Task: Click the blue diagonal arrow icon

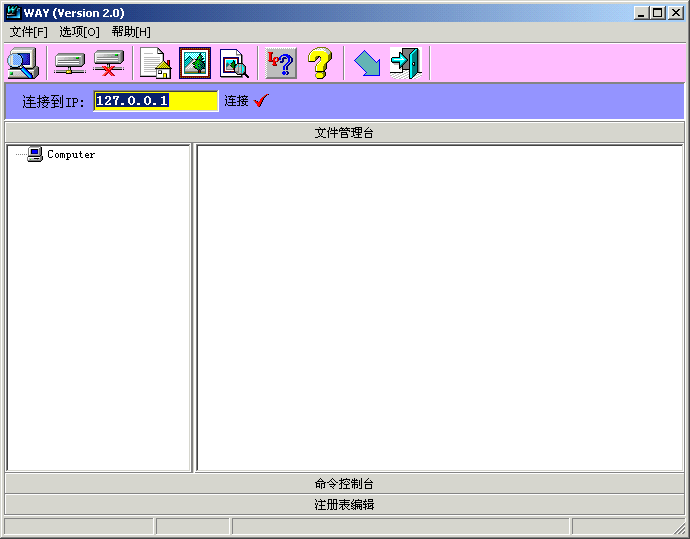Action: [x=367, y=64]
